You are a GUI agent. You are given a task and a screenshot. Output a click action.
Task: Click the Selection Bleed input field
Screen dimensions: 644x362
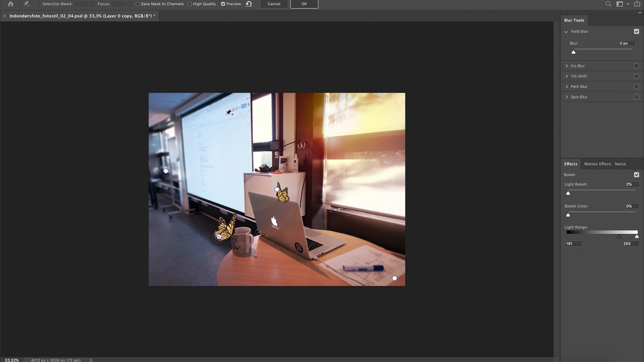pyautogui.click(x=80, y=4)
